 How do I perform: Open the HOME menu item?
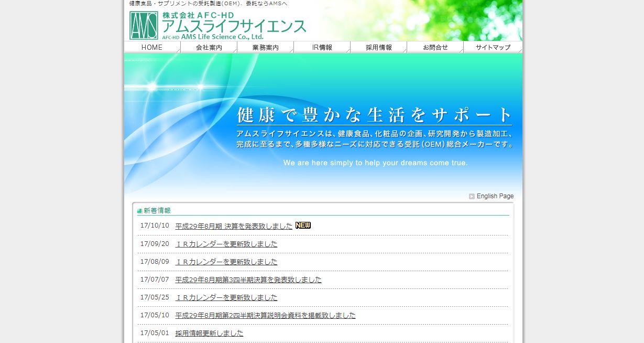click(x=151, y=47)
